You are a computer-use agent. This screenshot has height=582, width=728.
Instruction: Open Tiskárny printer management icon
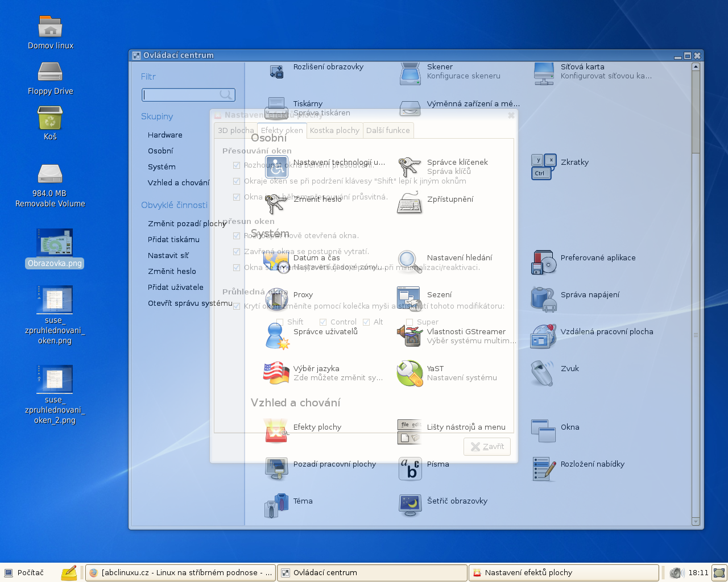pos(276,107)
